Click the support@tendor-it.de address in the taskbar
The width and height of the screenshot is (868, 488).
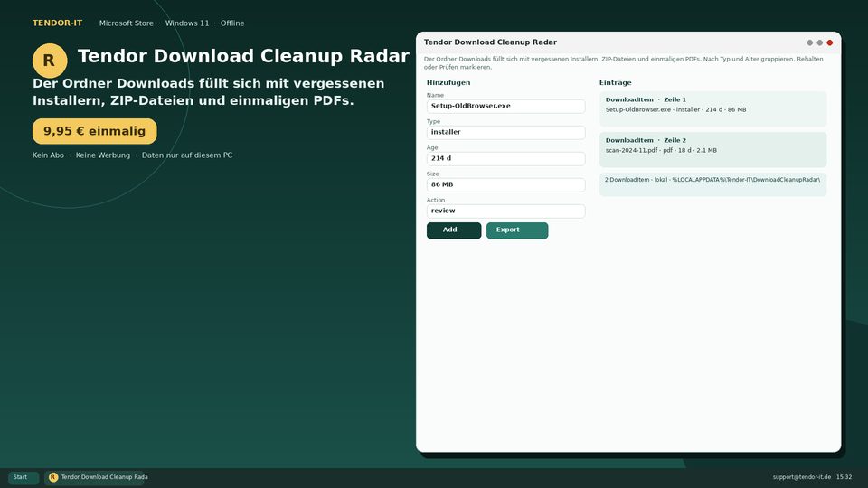coord(802,477)
